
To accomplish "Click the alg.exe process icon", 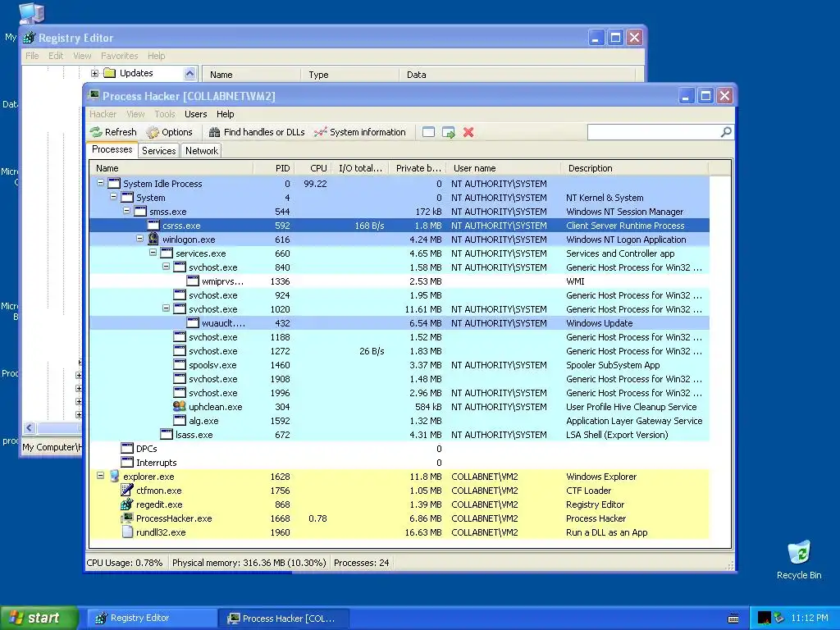I will pos(180,421).
